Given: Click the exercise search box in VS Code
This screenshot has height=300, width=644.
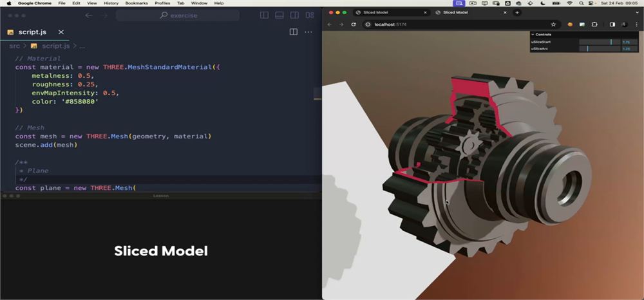Looking at the screenshot, I should pos(178,15).
